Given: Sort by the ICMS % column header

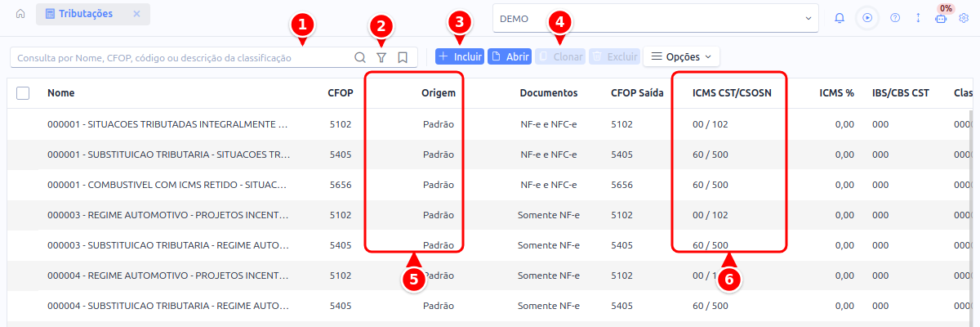Looking at the screenshot, I should pos(837,93).
